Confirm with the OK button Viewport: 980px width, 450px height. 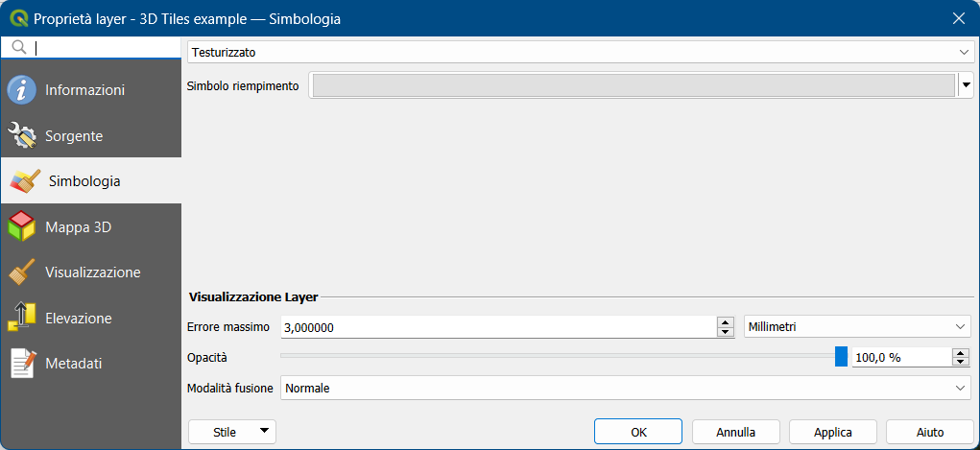(x=638, y=432)
